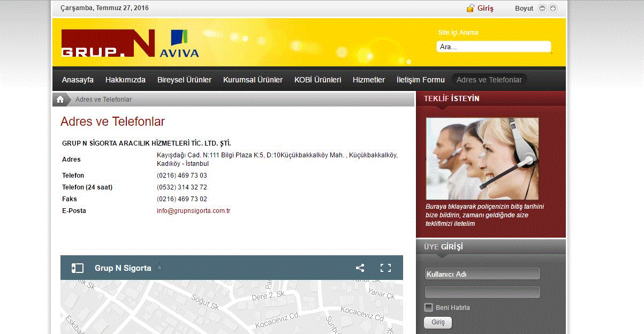Click the date Çarşamba, Temmuz 27, 2016
The width and height of the screenshot is (644, 334).
(104, 8)
